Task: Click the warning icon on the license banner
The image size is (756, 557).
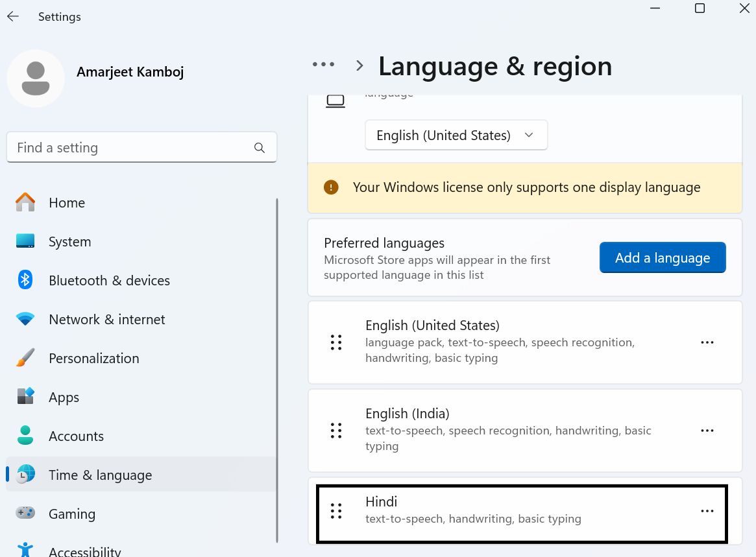Action: coord(330,187)
